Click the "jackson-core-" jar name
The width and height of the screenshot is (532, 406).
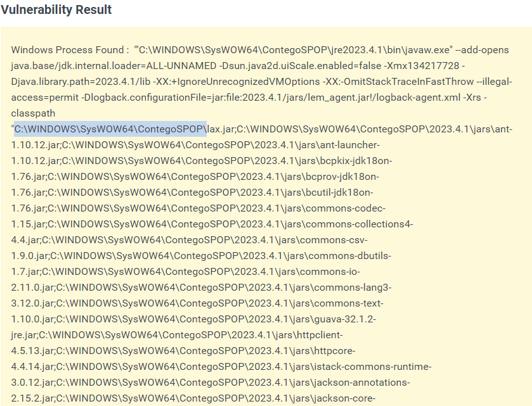[345, 398]
